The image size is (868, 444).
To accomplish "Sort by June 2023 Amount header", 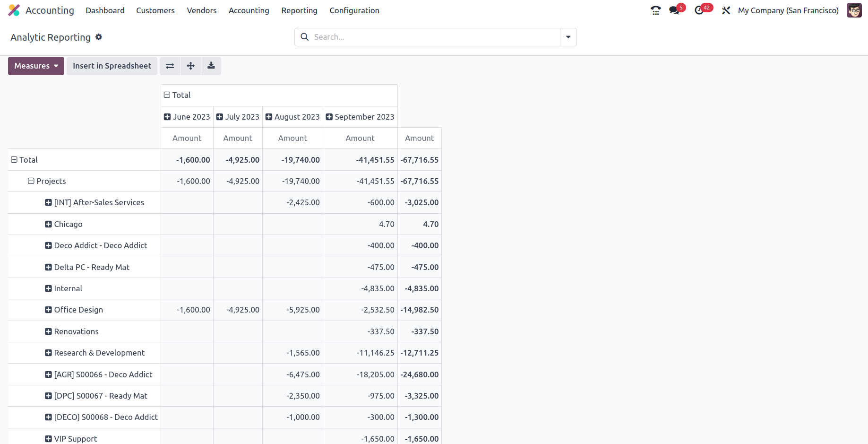I will tap(187, 138).
